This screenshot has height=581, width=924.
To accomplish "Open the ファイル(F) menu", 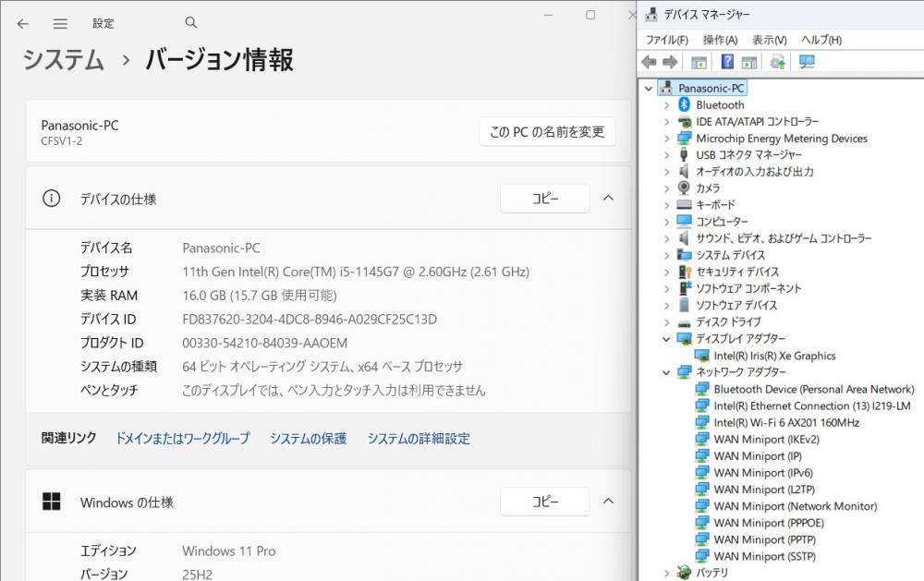I will tap(666, 40).
